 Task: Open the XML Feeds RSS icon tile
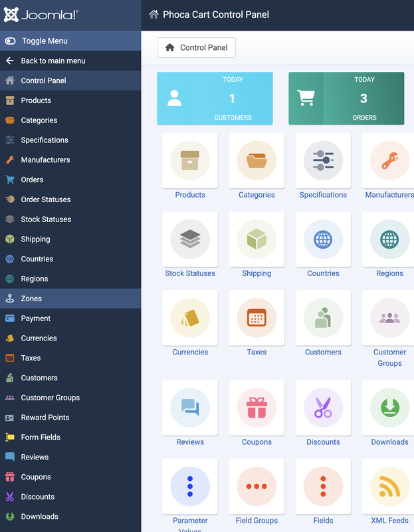click(x=389, y=487)
